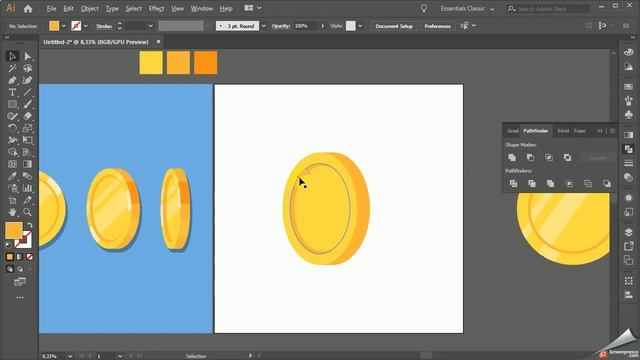The height and width of the screenshot is (360, 640).
Task: Go to Illustrator Home screen
Action: 28,8
